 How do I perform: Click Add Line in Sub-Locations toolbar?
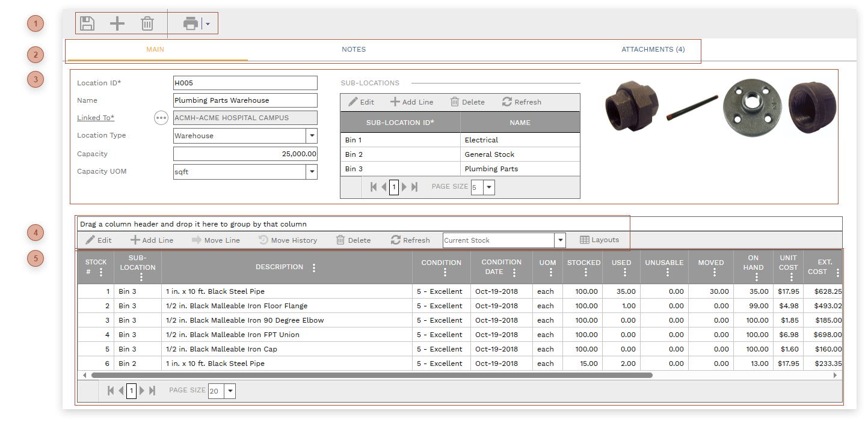point(412,102)
